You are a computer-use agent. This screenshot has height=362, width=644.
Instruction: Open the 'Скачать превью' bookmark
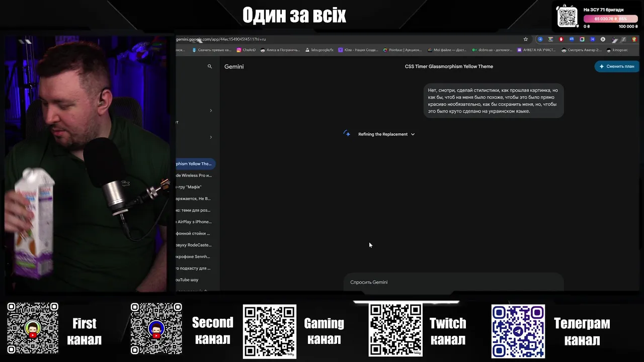pyautogui.click(x=211, y=50)
